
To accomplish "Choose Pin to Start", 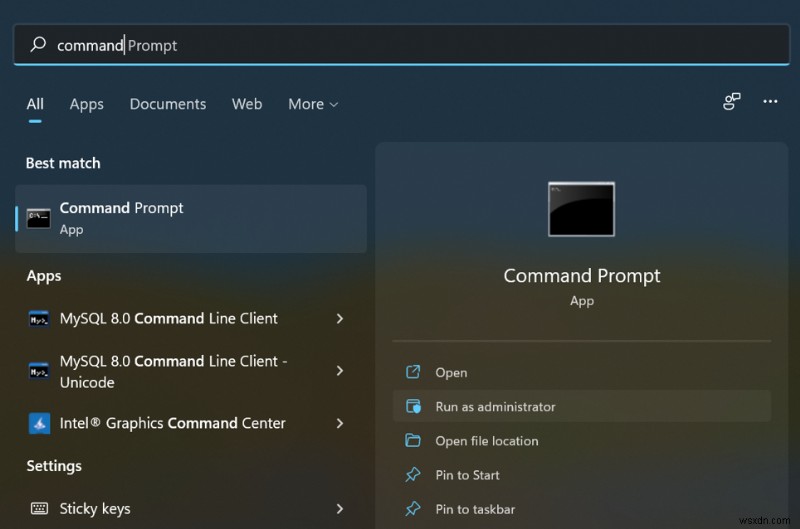I will point(581,474).
